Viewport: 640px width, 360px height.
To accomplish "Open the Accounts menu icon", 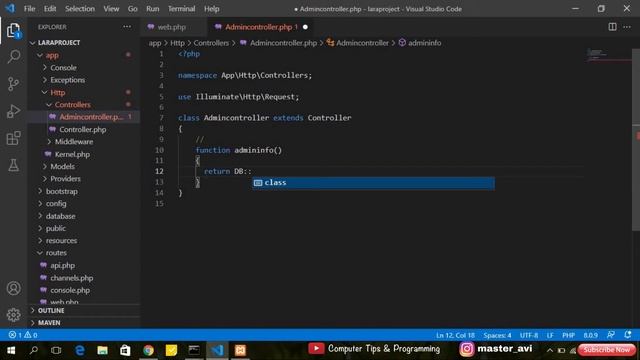I will pos(13,288).
